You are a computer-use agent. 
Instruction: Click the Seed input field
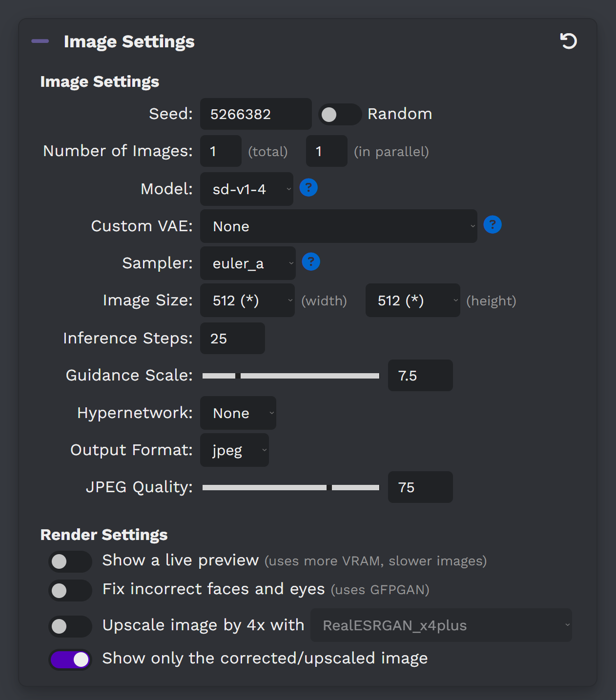coord(256,114)
